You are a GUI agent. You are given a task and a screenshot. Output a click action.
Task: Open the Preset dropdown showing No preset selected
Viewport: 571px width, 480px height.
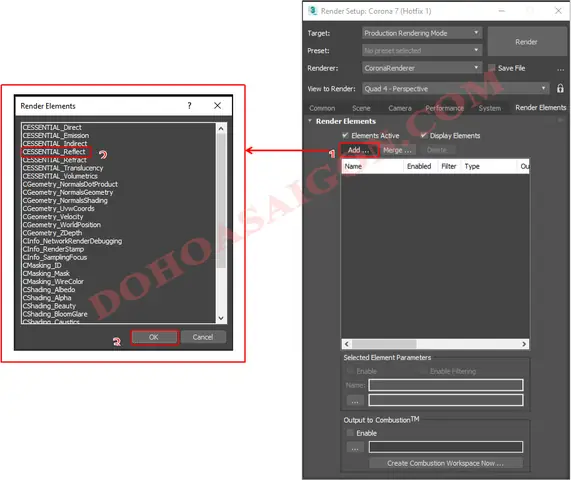[422, 50]
